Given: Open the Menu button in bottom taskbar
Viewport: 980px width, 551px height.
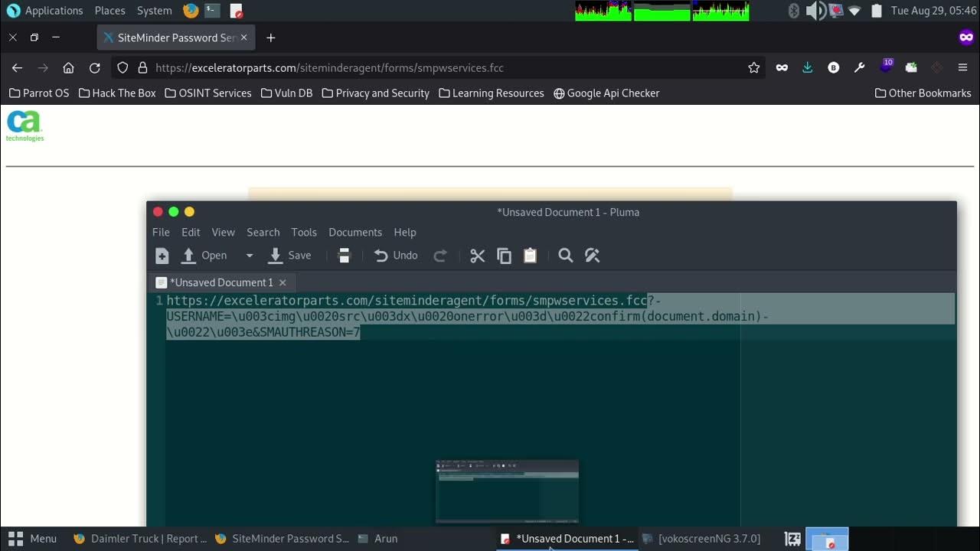Looking at the screenshot, I should 32,539.
